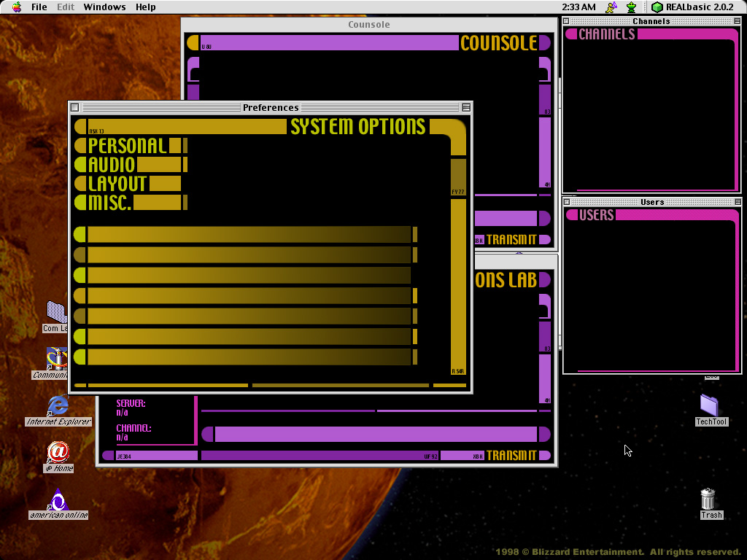
Task: Collapse the Channels window using its windowshade box
Action: (738, 21)
